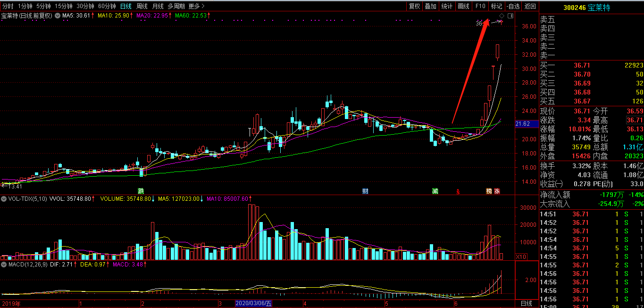
Task: Switch to the 5分钟 period tab
Action: (43, 6)
